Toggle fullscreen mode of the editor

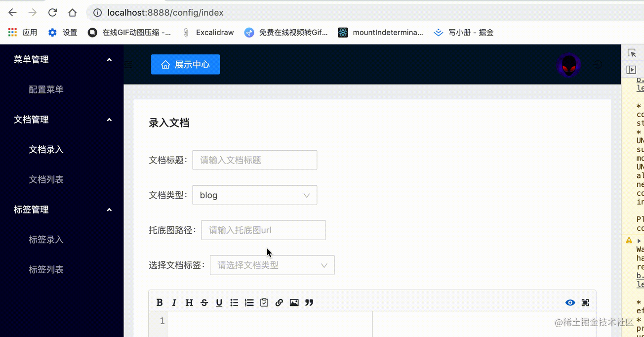click(x=585, y=302)
